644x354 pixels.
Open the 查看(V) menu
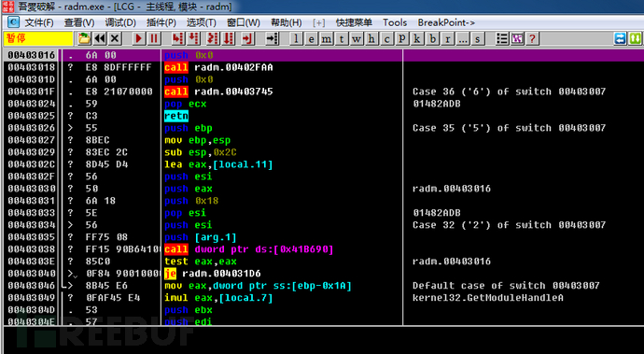(x=79, y=22)
